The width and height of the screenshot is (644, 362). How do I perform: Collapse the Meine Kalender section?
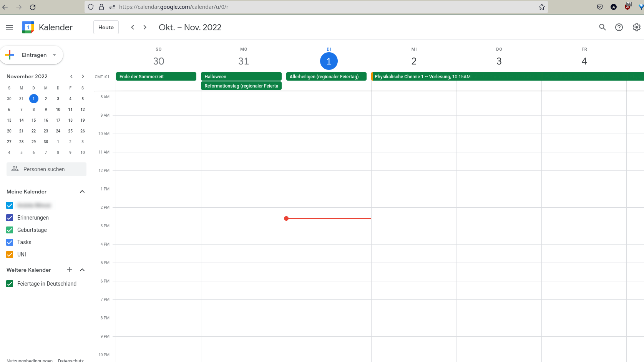82,192
